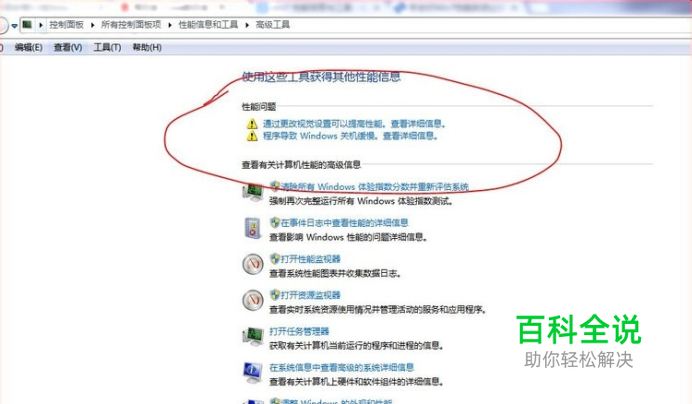Click info monitor icon beside 在系统信息中查看高级
The image size is (692, 404).
[253, 373]
